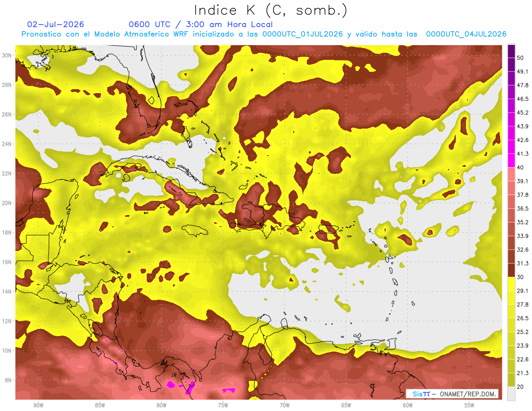
Task: Click the 80W longitude label
Action: pyautogui.click(x=161, y=406)
